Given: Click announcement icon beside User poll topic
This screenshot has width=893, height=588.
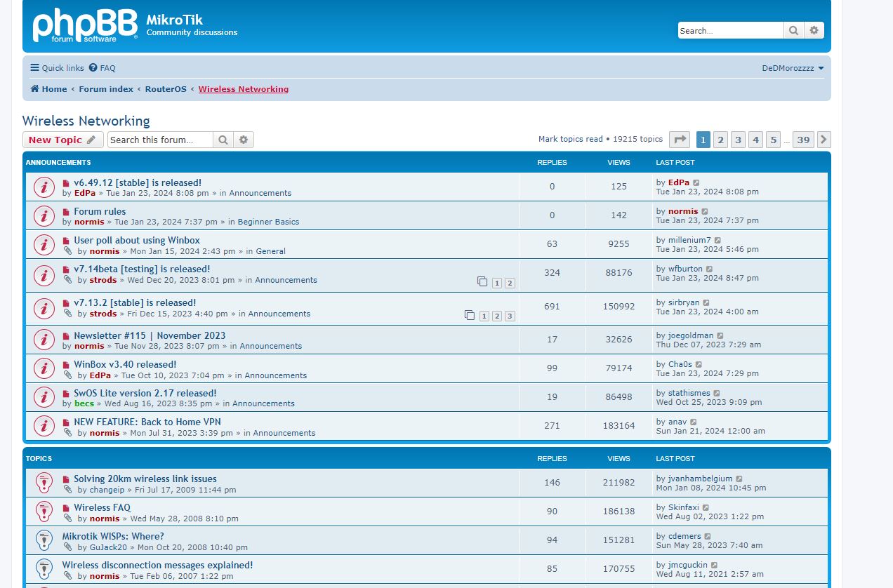Looking at the screenshot, I should (x=44, y=245).
